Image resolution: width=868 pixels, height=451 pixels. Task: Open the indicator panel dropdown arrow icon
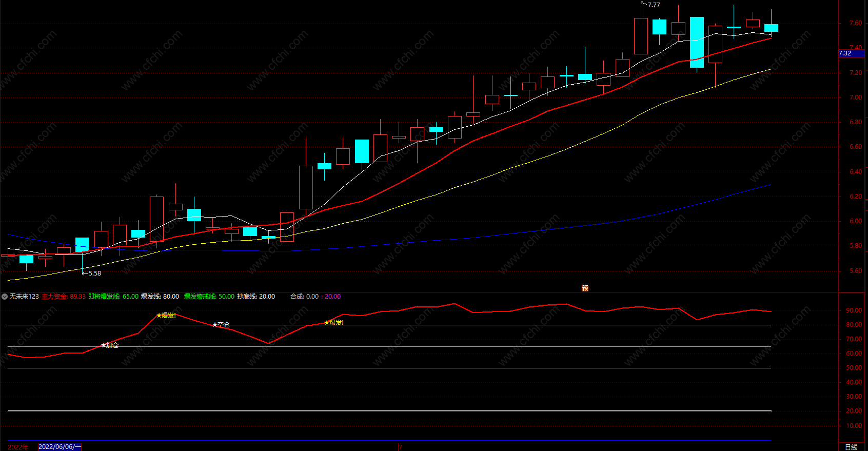coord(5,297)
